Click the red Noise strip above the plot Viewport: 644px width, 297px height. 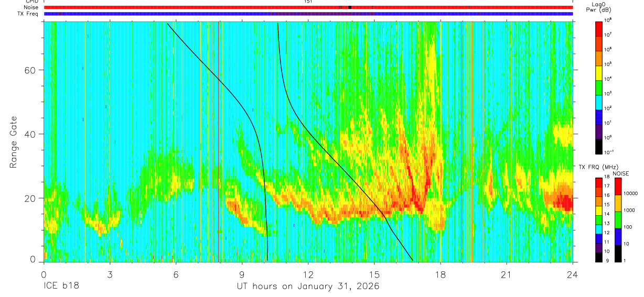[x=308, y=7]
